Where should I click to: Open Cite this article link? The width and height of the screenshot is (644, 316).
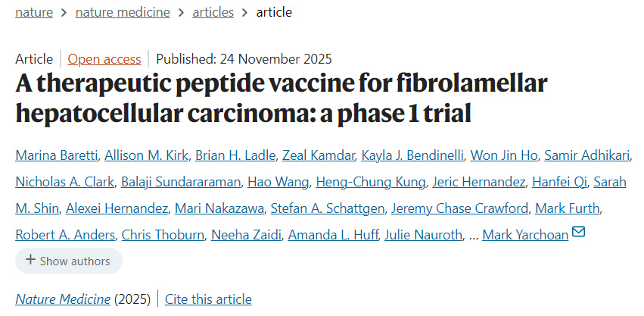pos(208,299)
